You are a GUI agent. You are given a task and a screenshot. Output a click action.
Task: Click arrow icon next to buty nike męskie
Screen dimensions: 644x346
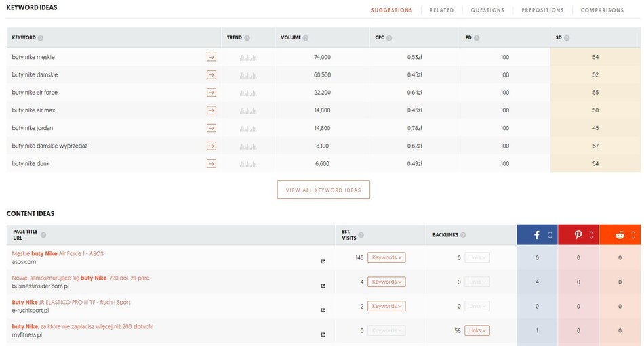point(212,57)
